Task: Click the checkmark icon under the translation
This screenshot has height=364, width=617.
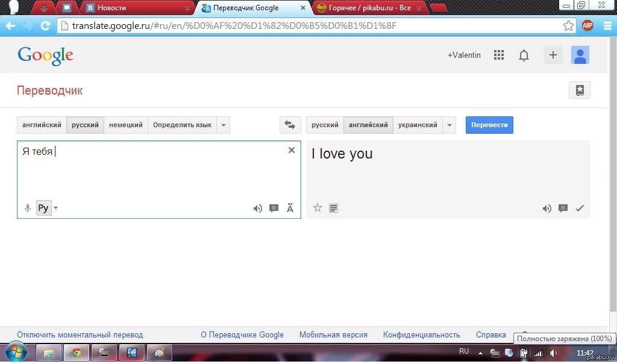Action: [580, 208]
